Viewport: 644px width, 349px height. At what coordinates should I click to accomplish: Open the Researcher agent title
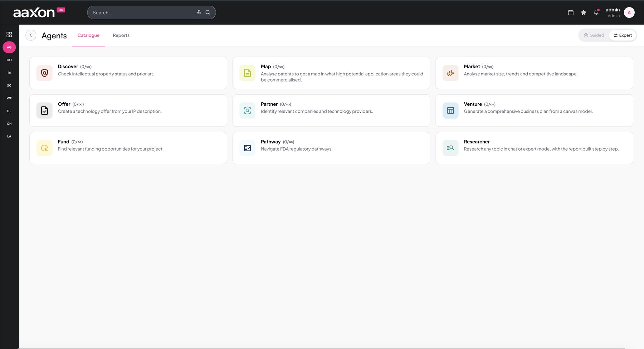(477, 142)
